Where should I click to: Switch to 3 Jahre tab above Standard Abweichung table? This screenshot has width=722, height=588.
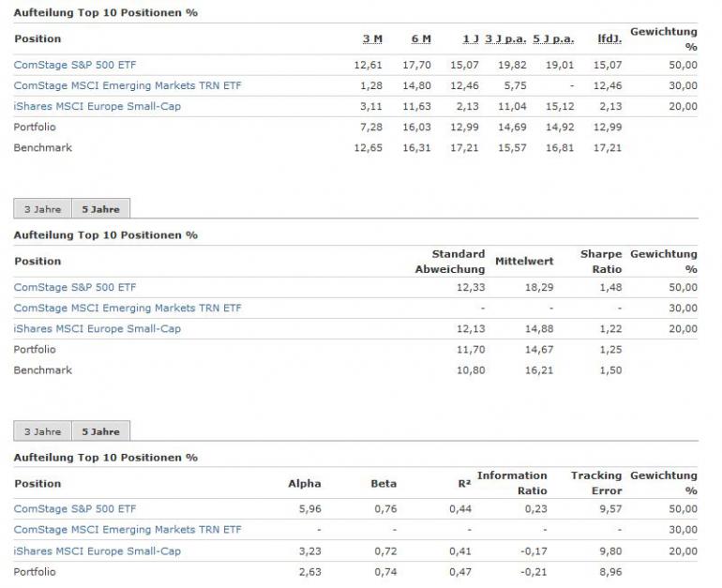point(42,209)
